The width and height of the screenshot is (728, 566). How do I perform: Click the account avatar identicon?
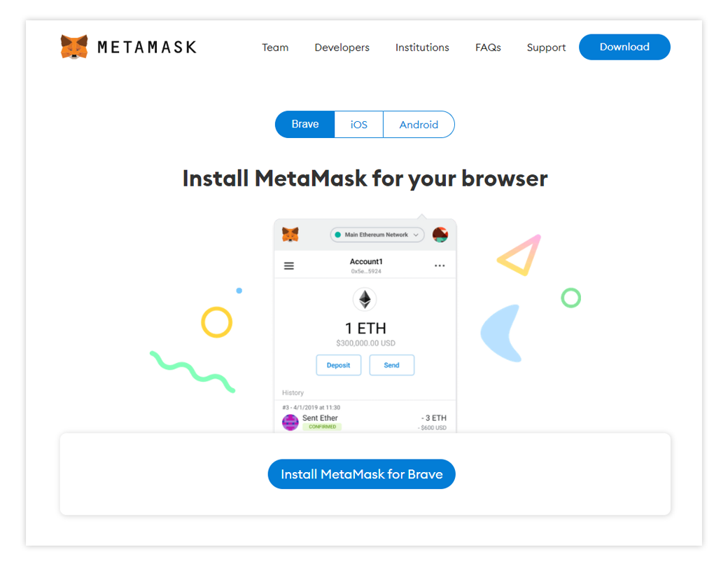click(440, 235)
